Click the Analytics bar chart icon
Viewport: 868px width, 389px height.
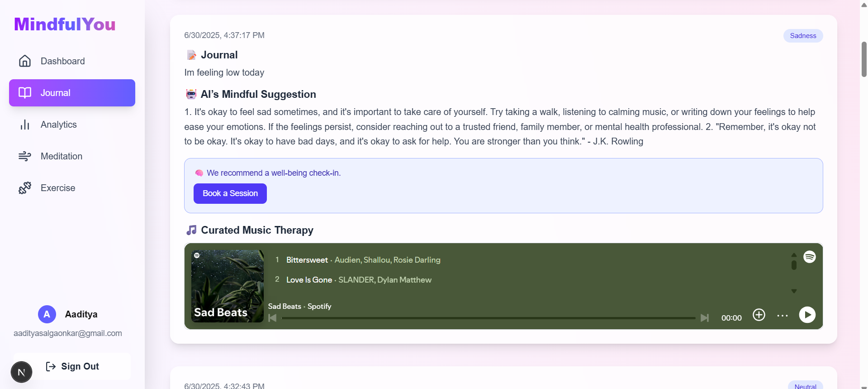[25, 125]
